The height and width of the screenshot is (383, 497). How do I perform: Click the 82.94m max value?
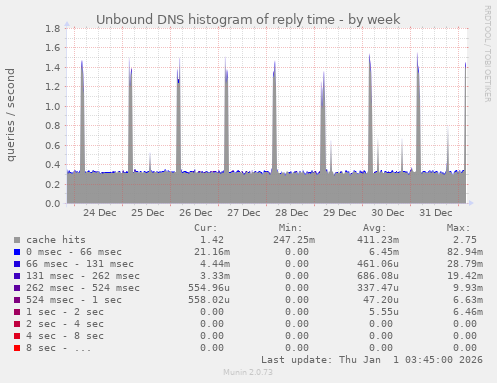tap(465, 252)
